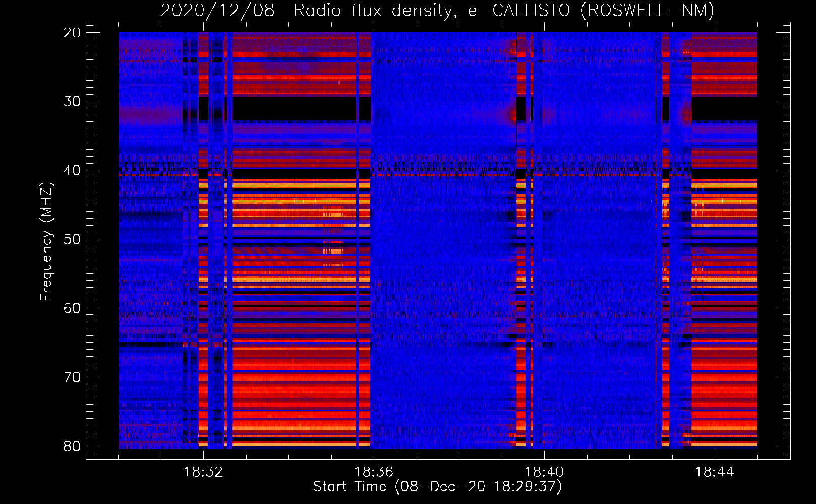Click the 18:36 time tick label
The height and width of the screenshot is (504, 816).
(x=374, y=472)
